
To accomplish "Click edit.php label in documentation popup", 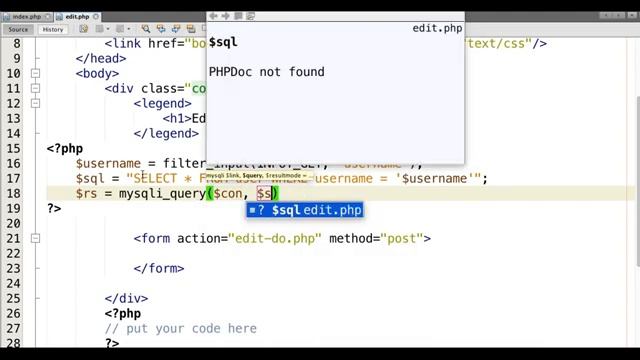I will [437, 28].
